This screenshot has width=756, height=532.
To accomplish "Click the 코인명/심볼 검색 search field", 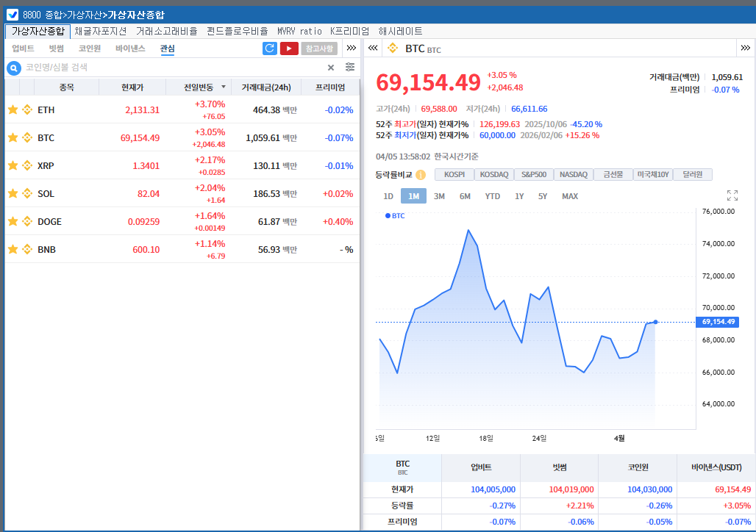I will 169,68.
